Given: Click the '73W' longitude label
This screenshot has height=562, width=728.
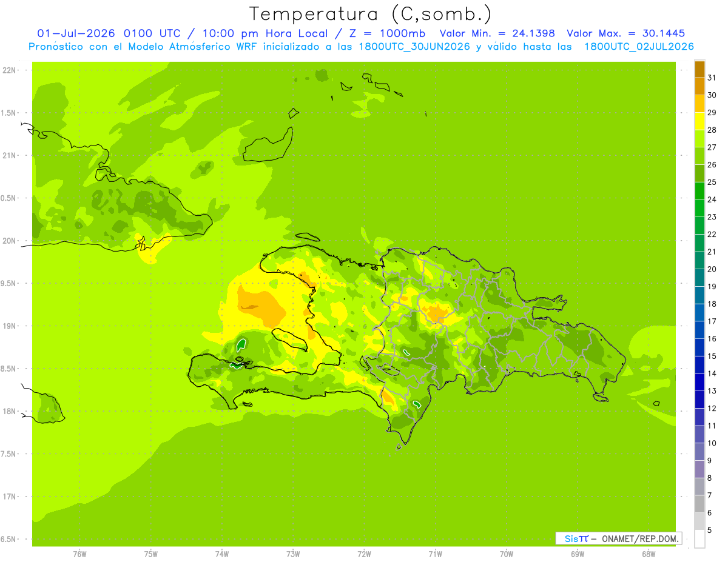Looking at the screenshot, I should (x=293, y=554).
